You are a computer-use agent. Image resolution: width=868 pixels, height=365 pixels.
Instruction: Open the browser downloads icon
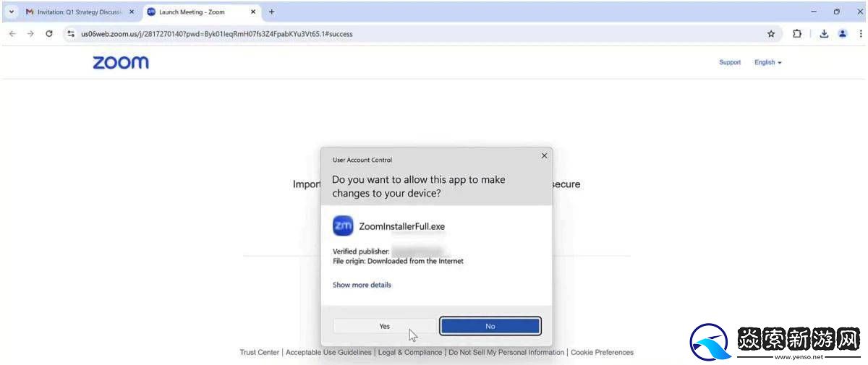824,33
